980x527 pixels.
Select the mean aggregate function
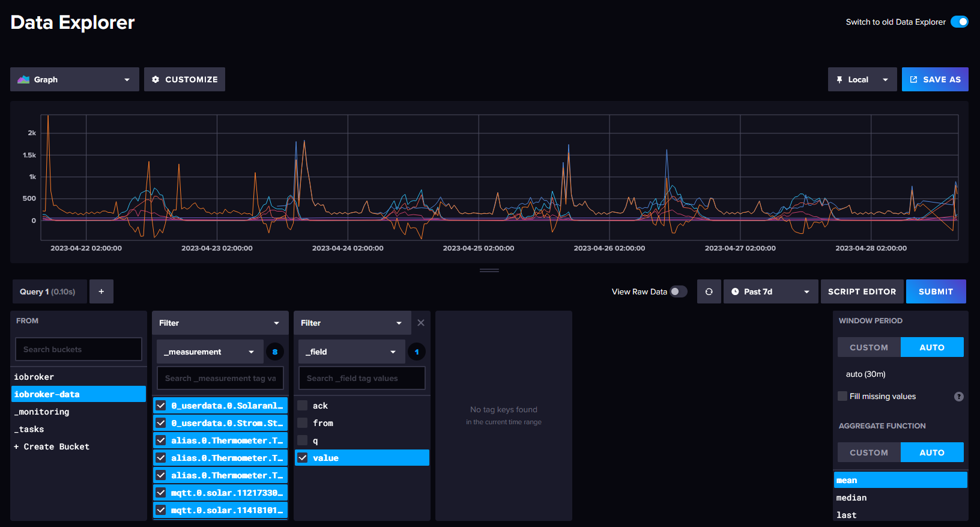pyautogui.click(x=901, y=480)
